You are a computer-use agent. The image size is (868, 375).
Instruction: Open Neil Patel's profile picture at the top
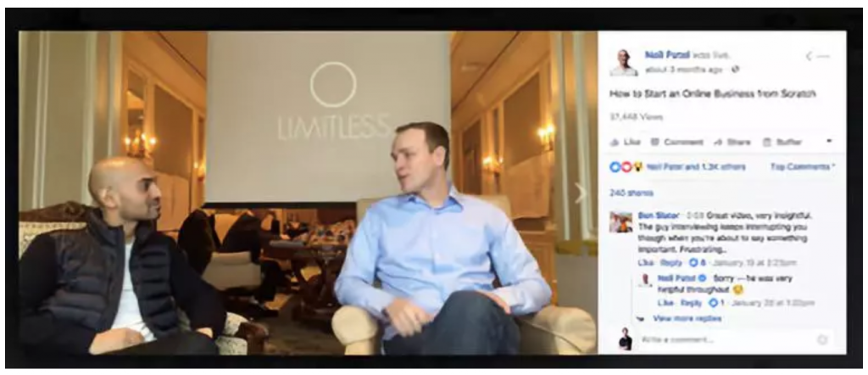click(623, 62)
